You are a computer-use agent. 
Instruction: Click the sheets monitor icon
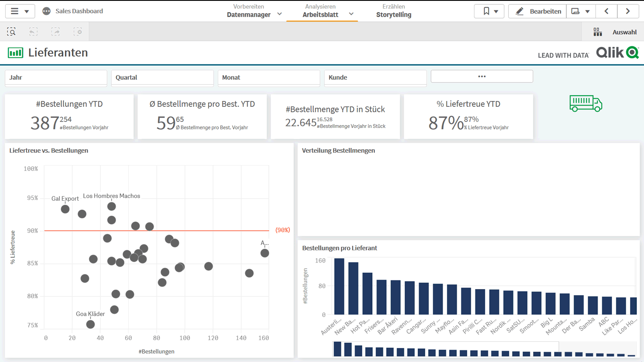575,11
